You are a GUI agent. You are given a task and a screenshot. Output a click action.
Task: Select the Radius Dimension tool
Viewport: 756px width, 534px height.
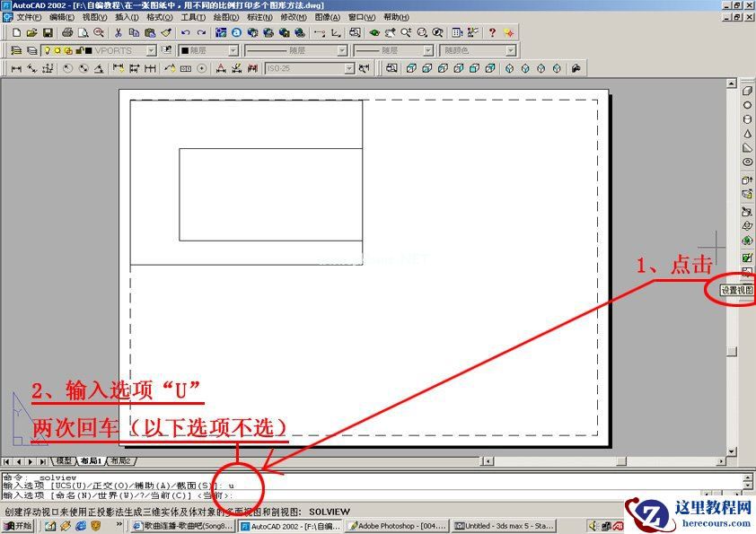[x=67, y=68]
